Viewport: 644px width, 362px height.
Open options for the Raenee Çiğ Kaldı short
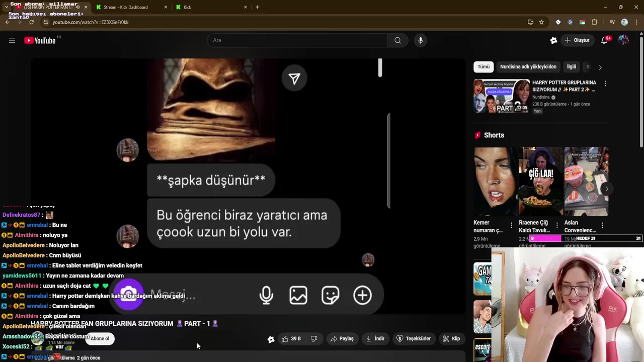click(x=557, y=225)
